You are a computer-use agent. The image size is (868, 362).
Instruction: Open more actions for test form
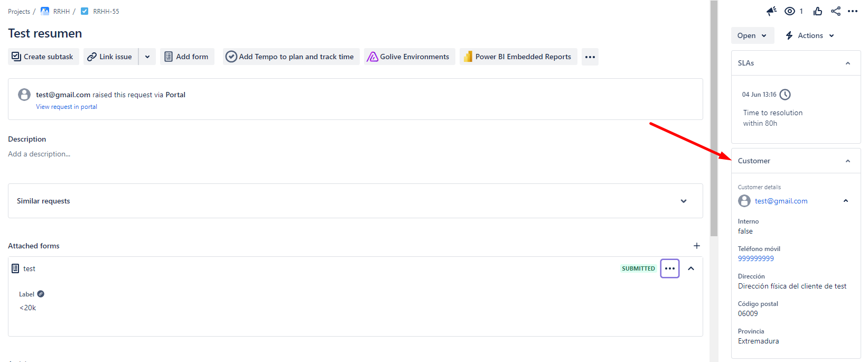pyautogui.click(x=669, y=268)
